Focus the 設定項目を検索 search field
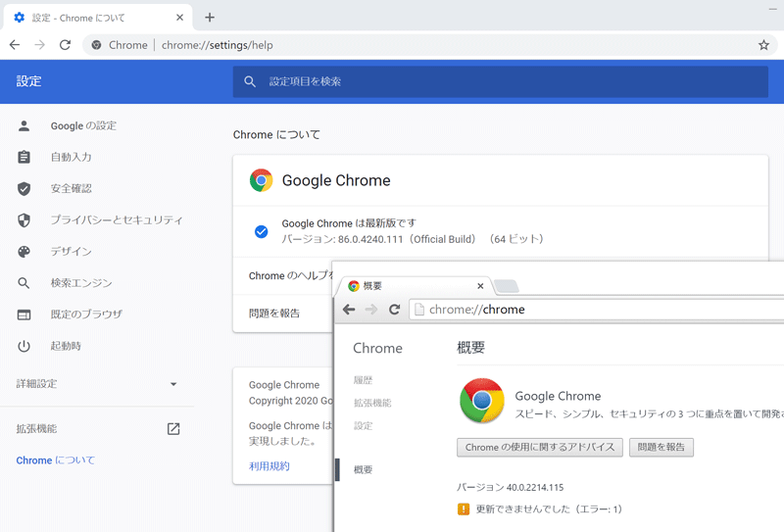 pyautogui.click(x=500, y=81)
